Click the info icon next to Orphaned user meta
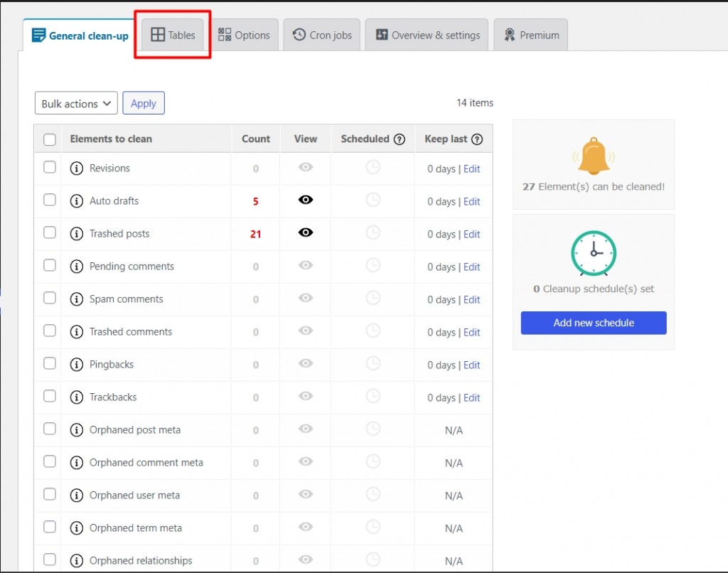 [x=77, y=496]
